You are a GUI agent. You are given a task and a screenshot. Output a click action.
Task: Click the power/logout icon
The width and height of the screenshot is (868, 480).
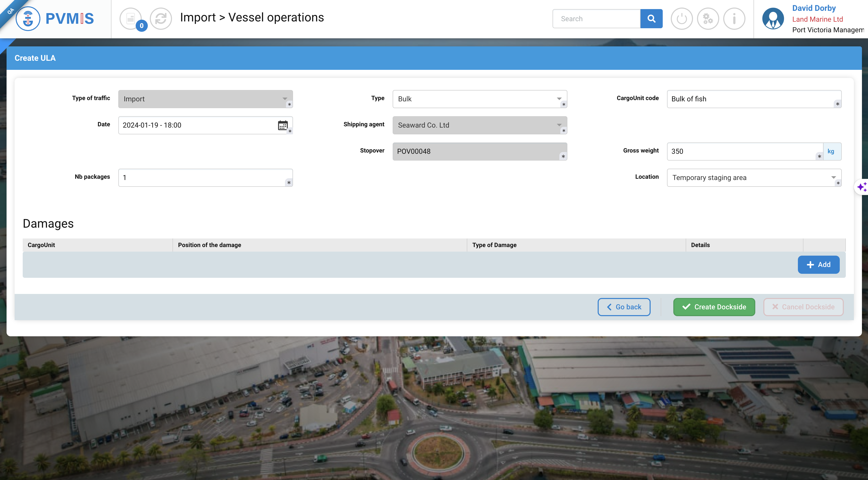click(x=681, y=18)
